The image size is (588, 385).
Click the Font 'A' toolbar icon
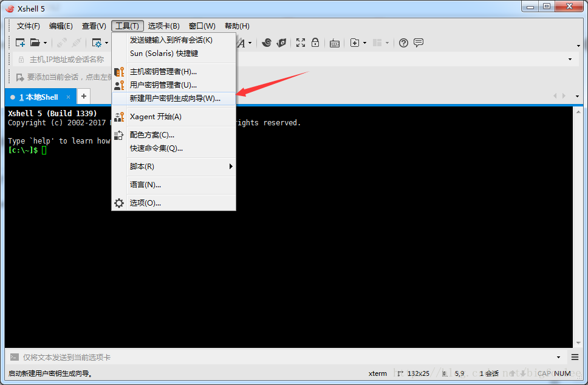click(x=241, y=43)
